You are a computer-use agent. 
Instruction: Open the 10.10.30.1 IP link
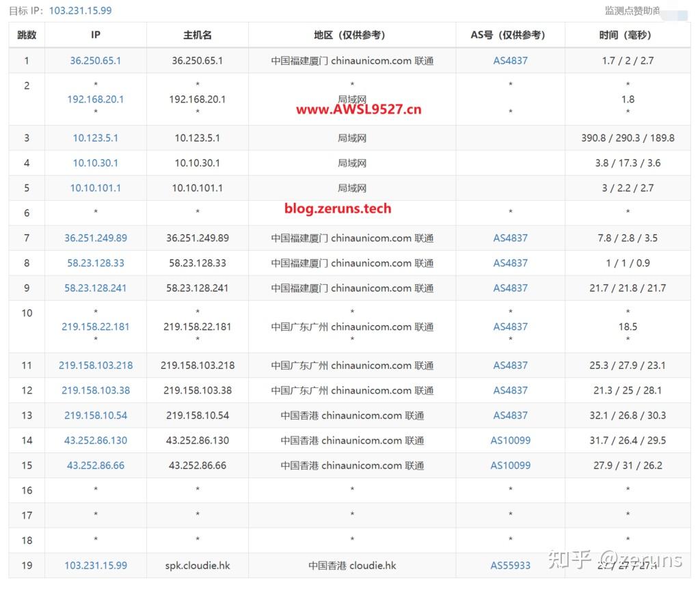coord(96,163)
